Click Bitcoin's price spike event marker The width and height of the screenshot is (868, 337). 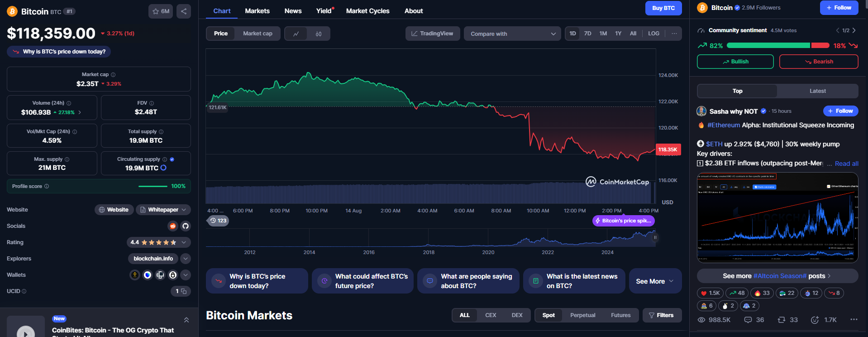[x=624, y=221]
